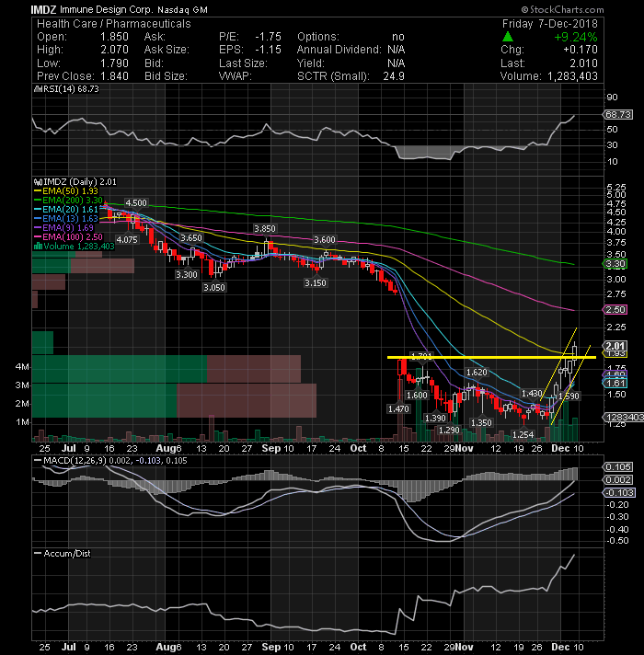This screenshot has height=655, width=644.
Task: Click the 4.500 peak price label
Action: click(x=136, y=203)
